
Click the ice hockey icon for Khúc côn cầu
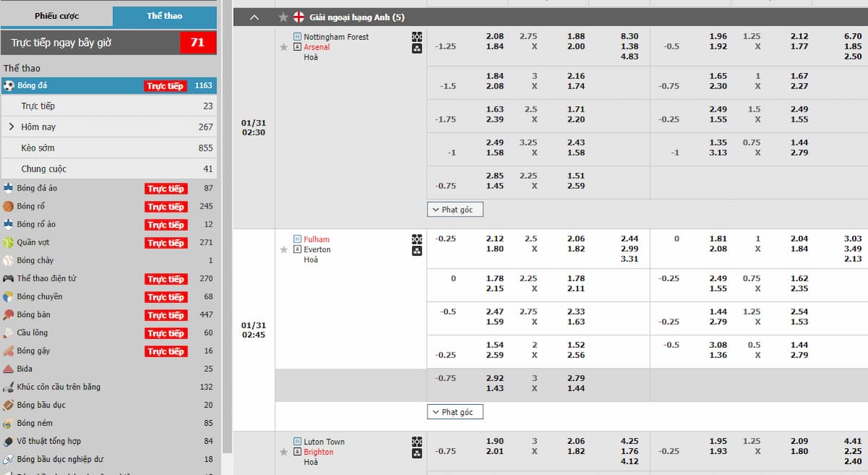[9, 387]
